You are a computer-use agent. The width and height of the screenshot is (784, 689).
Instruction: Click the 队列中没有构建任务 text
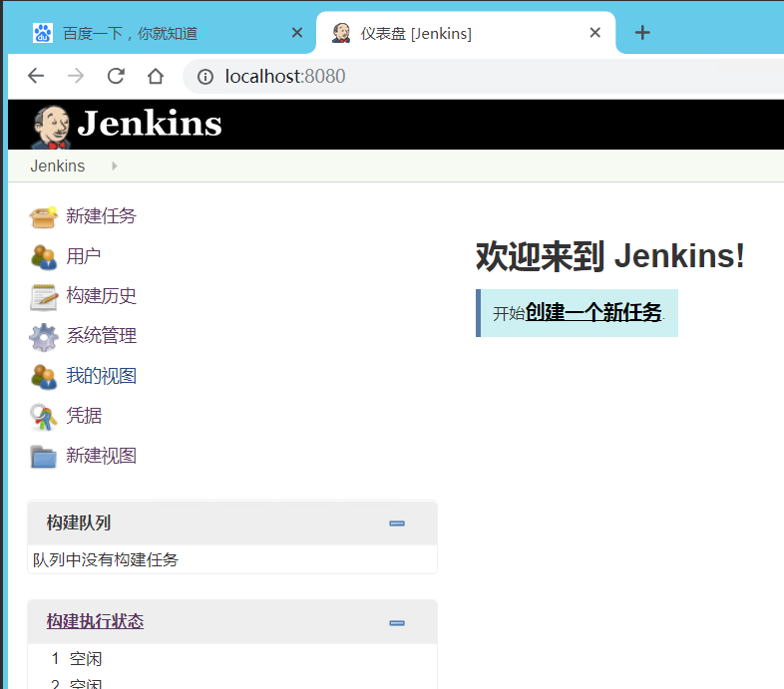point(106,560)
